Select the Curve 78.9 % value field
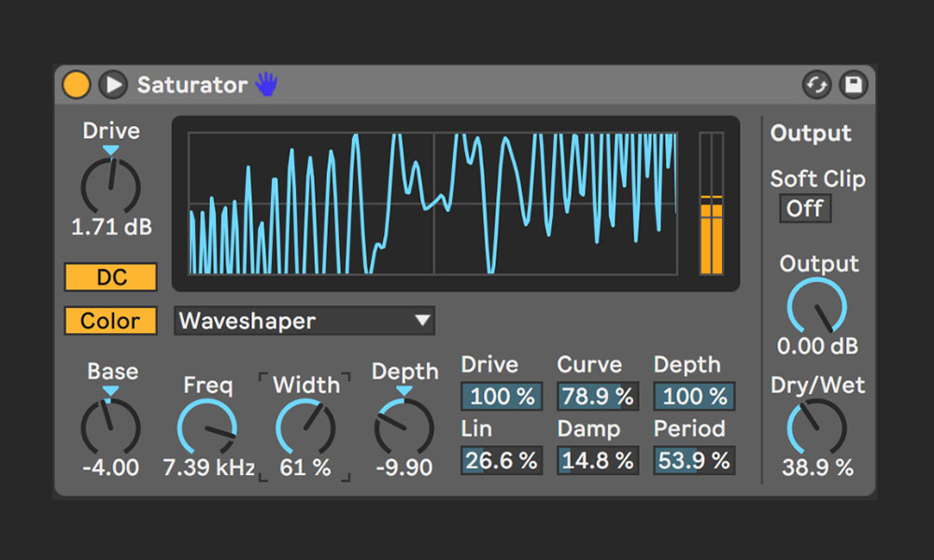This screenshot has width=934, height=560. 598,397
